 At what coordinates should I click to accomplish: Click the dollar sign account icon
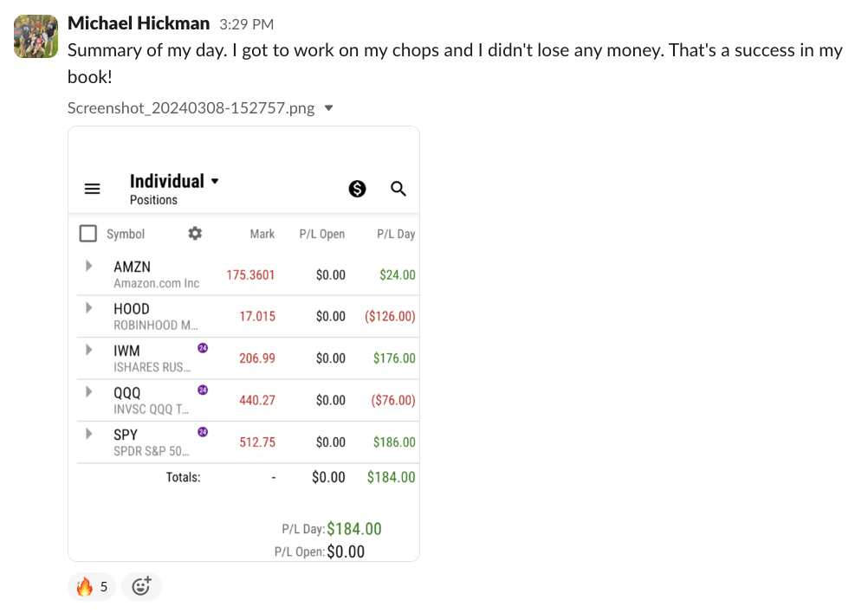[357, 189]
